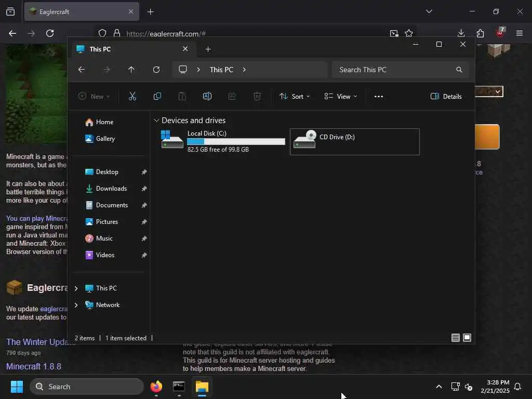Close the This PC tab

[185, 49]
